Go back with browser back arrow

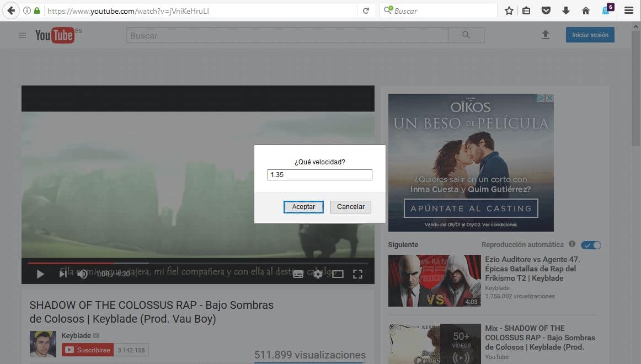point(11,10)
